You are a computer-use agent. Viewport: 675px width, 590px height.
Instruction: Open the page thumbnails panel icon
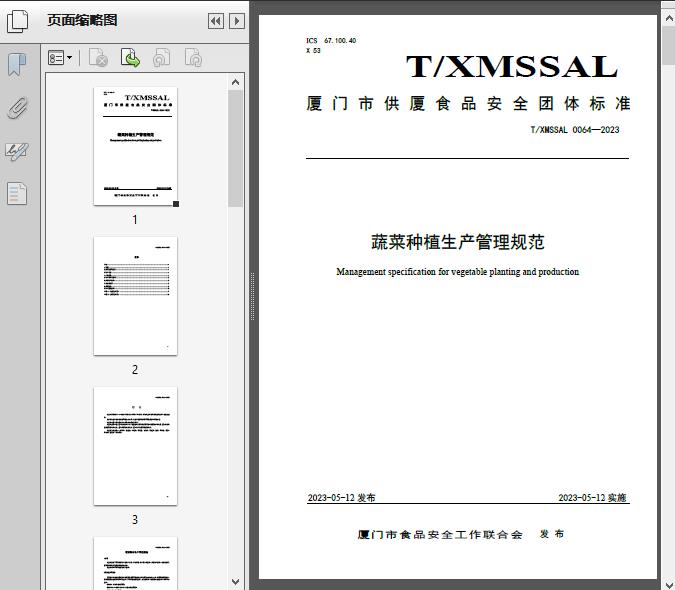18,22
